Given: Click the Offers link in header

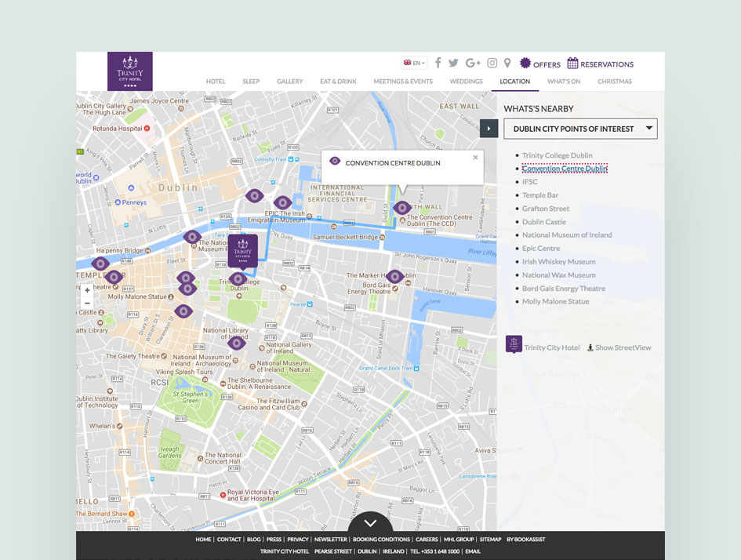Looking at the screenshot, I should (547, 64).
